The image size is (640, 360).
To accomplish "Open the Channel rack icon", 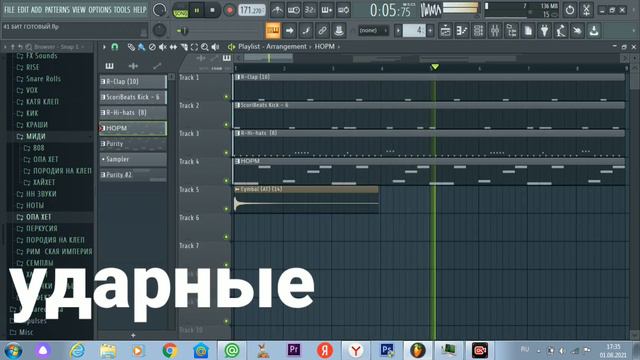I will point(478,30).
